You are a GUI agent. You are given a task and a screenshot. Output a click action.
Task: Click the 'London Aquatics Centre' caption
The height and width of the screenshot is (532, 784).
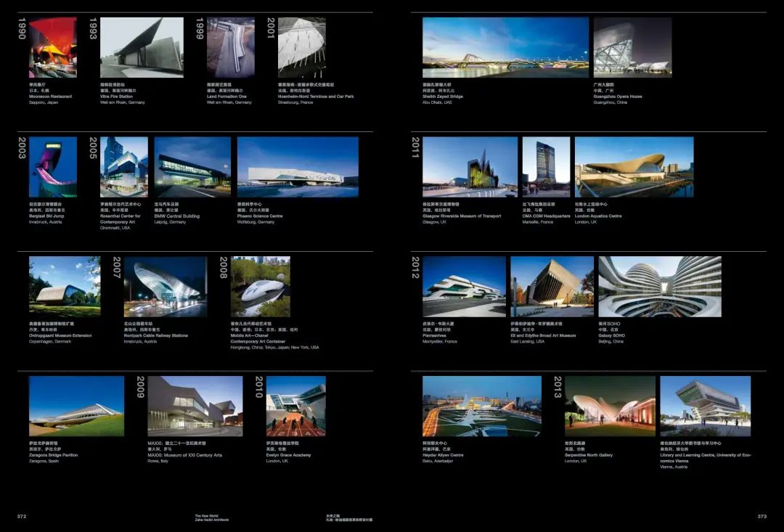tap(598, 216)
